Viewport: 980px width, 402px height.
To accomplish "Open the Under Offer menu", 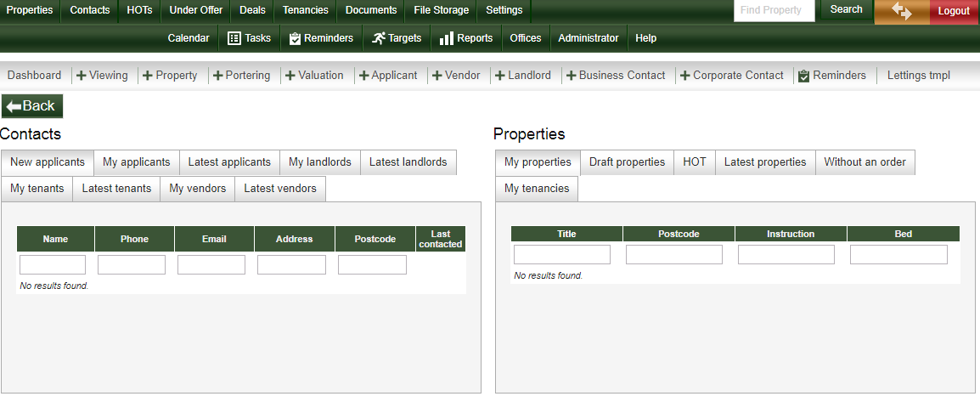I will (x=195, y=11).
